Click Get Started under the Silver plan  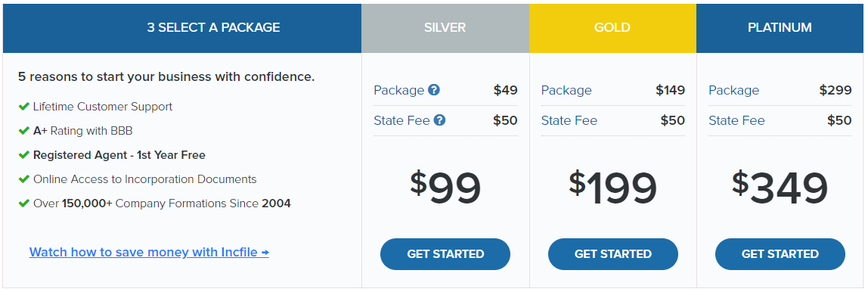[x=445, y=253]
